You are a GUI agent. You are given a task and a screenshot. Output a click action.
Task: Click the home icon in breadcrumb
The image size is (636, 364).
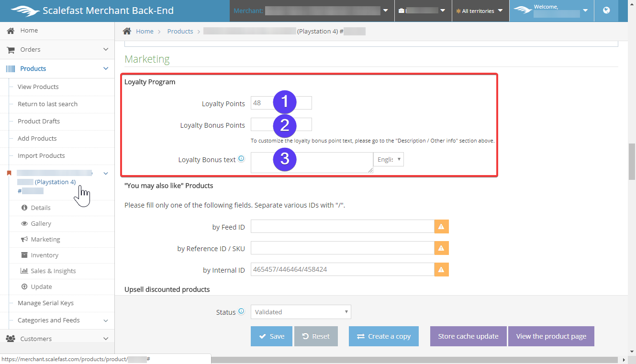click(x=127, y=31)
